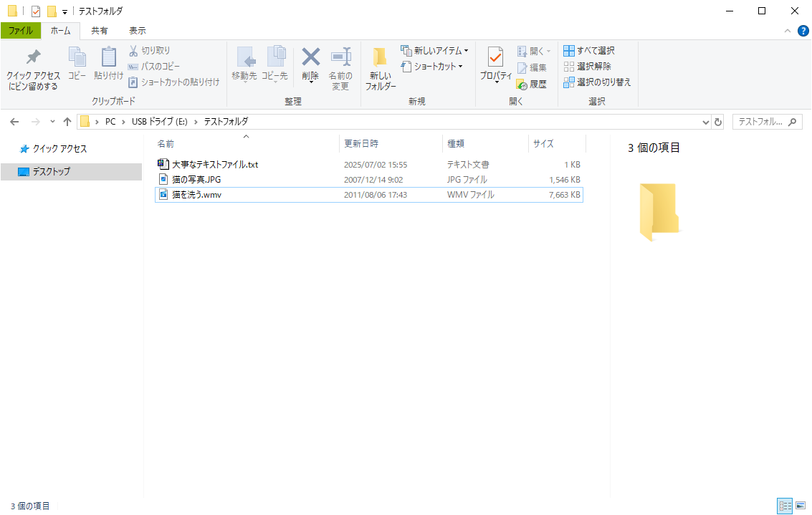Sort by the 名前 column header
The image size is (812, 515).
[x=247, y=144]
